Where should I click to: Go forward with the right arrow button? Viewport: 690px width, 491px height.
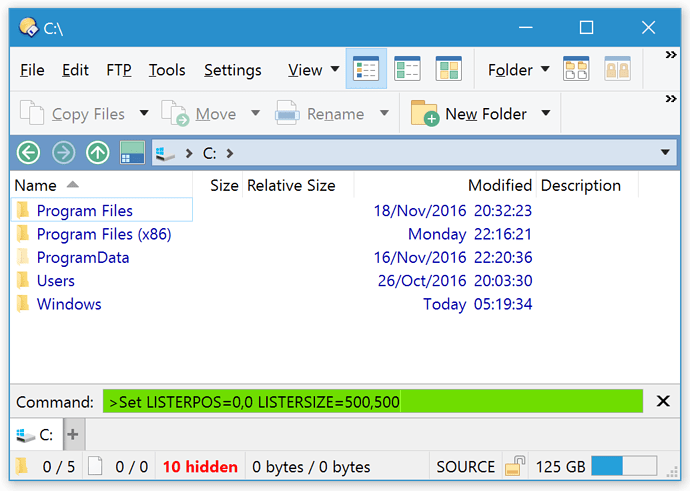click(63, 153)
